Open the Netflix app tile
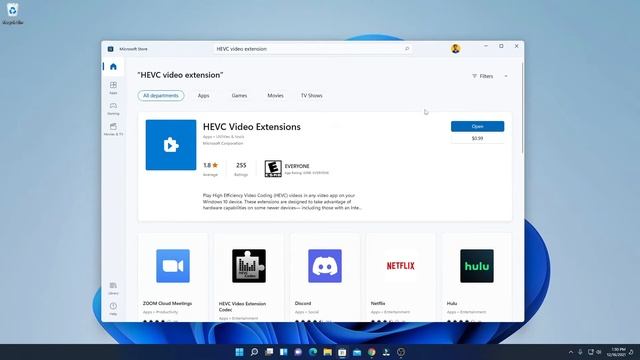Image resolution: width=640 pixels, height=360 pixels. [x=400, y=278]
